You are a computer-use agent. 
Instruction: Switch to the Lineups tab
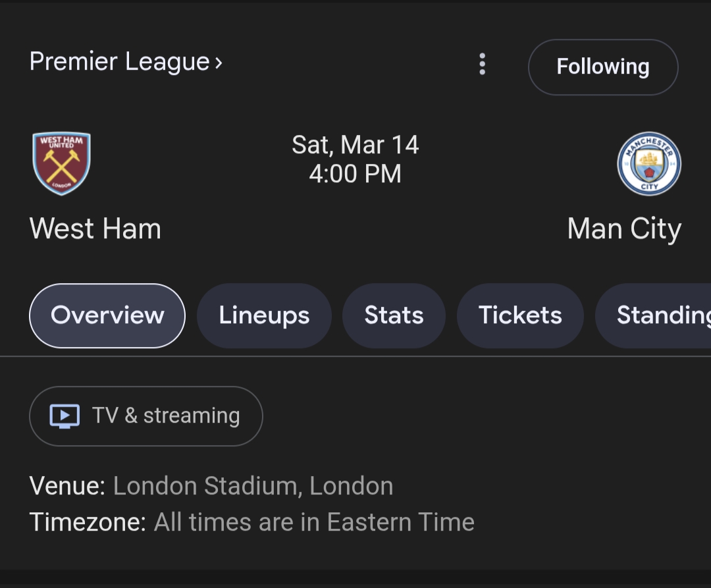click(x=264, y=315)
